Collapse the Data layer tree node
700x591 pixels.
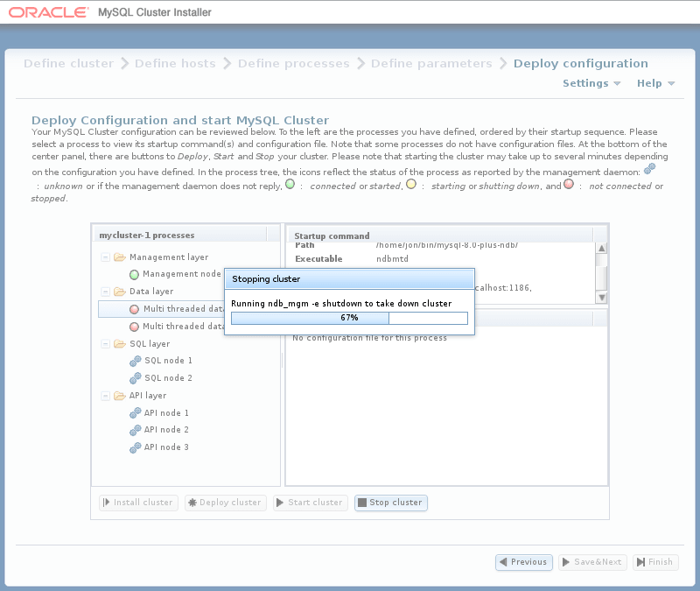click(x=105, y=292)
